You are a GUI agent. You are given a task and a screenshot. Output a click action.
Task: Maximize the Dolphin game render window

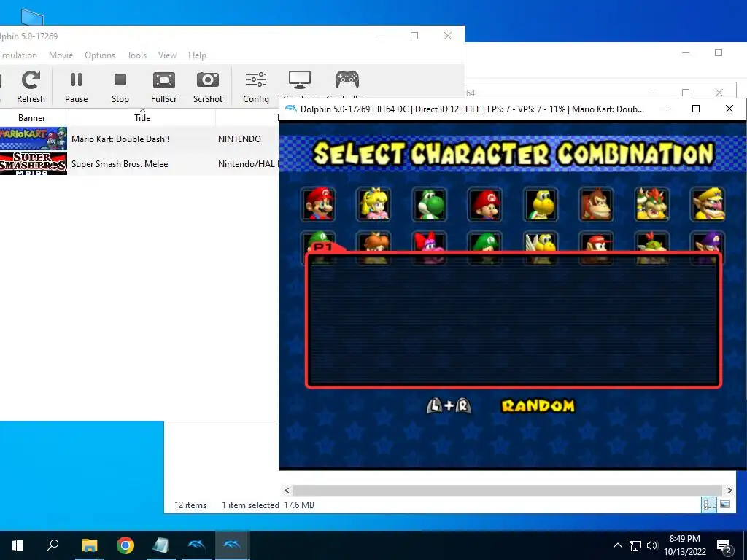(x=695, y=109)
